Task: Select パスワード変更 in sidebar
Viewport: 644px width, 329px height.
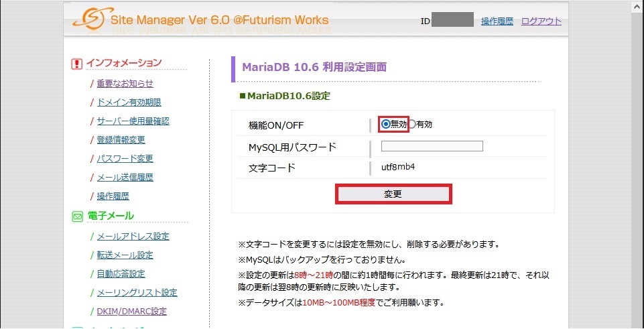Action: [x=125, y=159]
